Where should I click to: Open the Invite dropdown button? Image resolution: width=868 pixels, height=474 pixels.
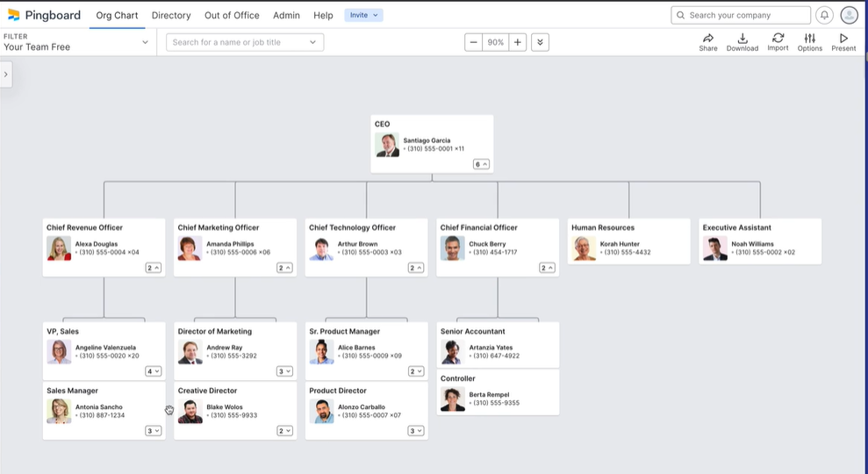click(x=363, y=15)
